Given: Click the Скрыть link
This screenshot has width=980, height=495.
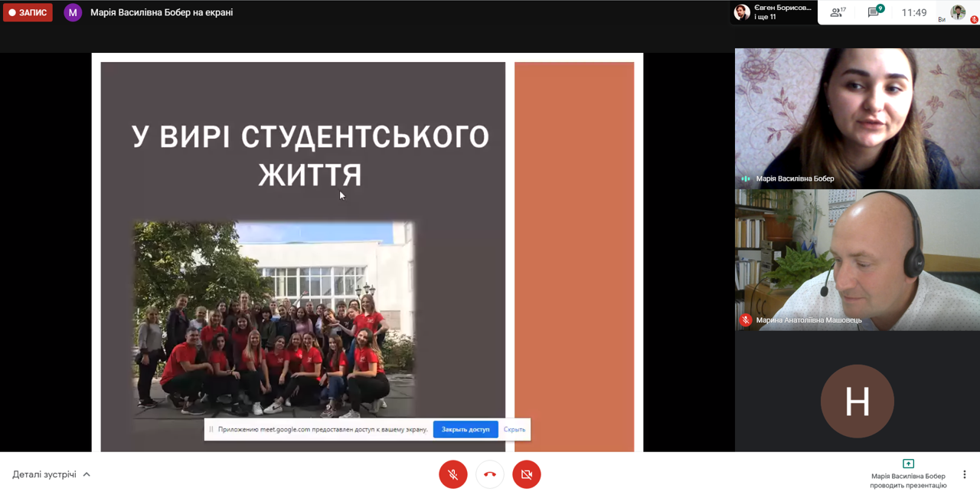Looking at the screenshot, I should pos(514,429).
